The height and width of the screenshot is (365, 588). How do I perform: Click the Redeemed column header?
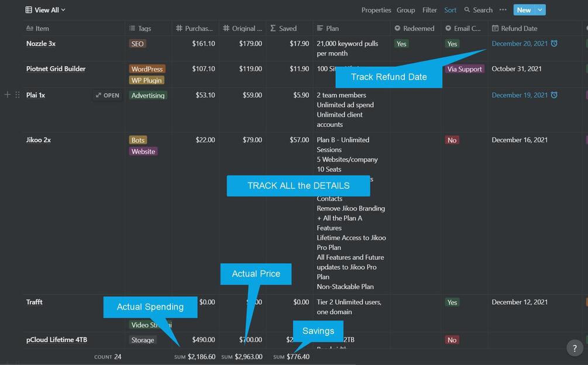[x=415, y=29]
